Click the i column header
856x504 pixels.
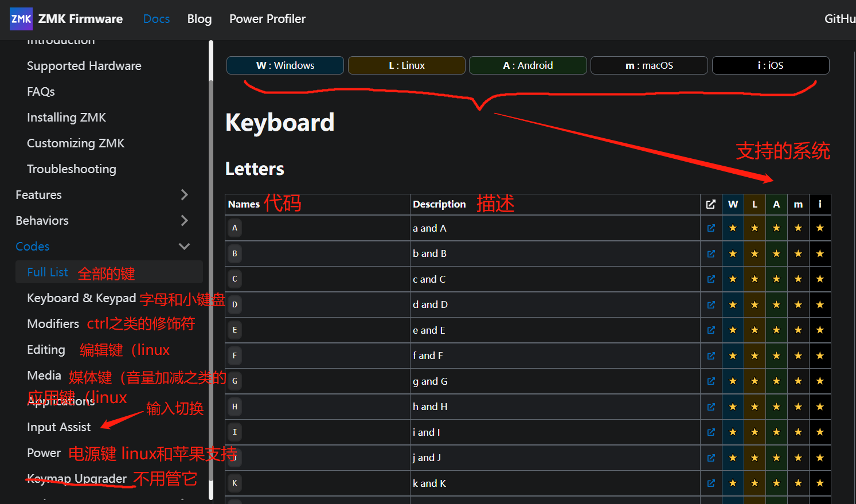[x=820, y=204]
